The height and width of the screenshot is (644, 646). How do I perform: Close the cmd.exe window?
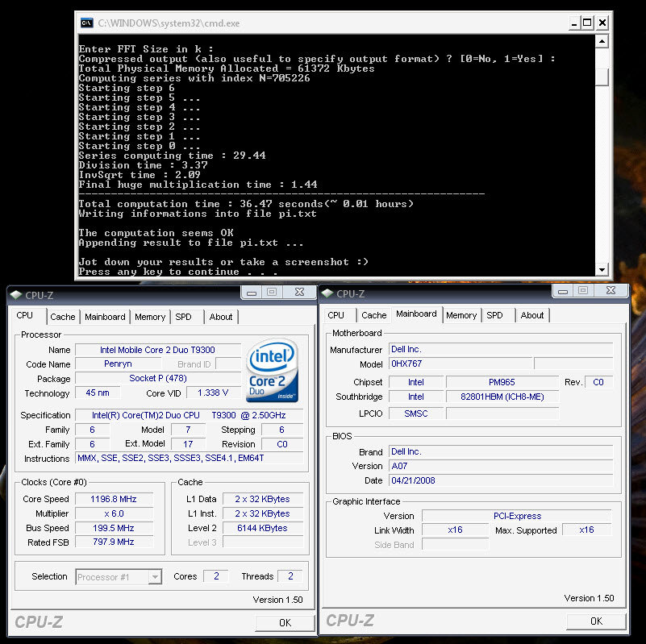click(602, 23)
